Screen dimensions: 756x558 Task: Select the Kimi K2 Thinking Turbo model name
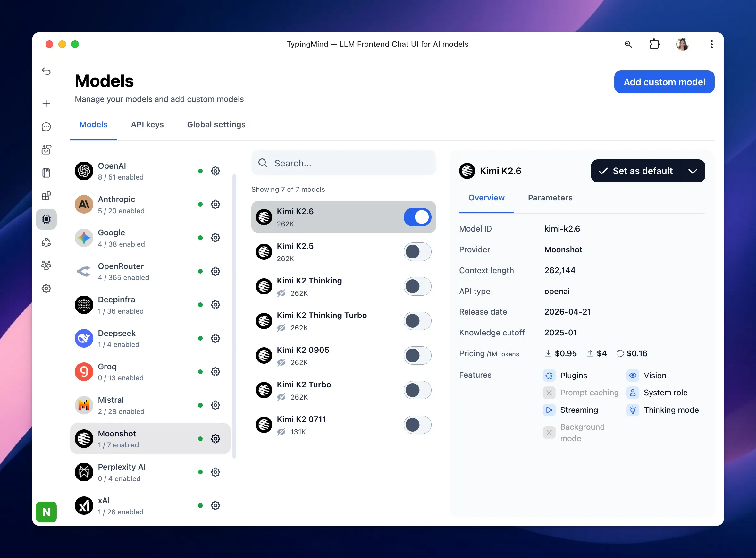[x=322, y=315]
